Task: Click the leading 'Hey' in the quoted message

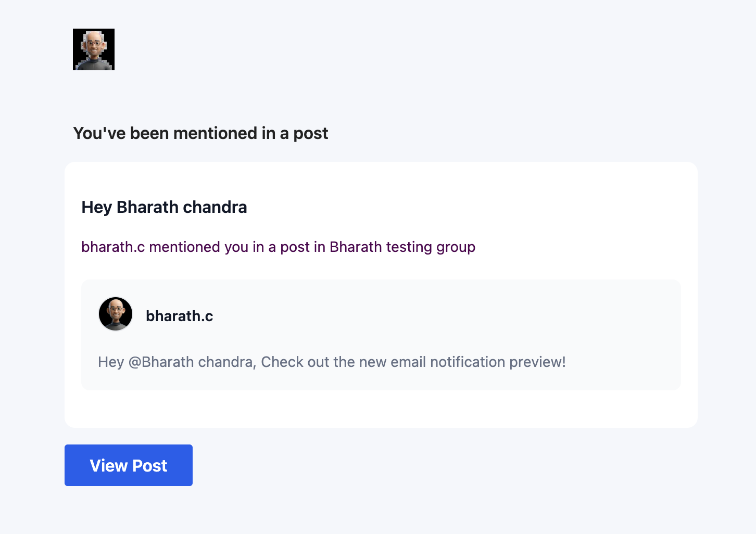Action: click(x=111, y=362)
